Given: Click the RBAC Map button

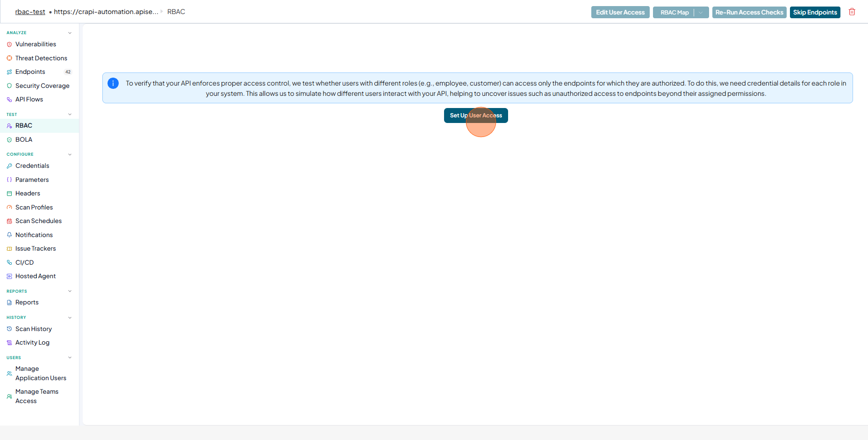Looking at the screenshot, I should point(674,13).
